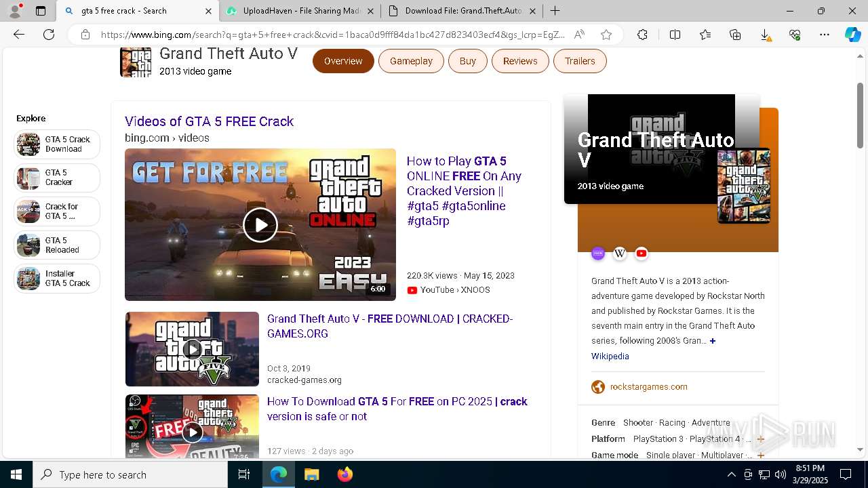Close the gta 5 free crack tab
This screenshot has width=868, height=488.
pyautogui.click(x=209, y=11)
